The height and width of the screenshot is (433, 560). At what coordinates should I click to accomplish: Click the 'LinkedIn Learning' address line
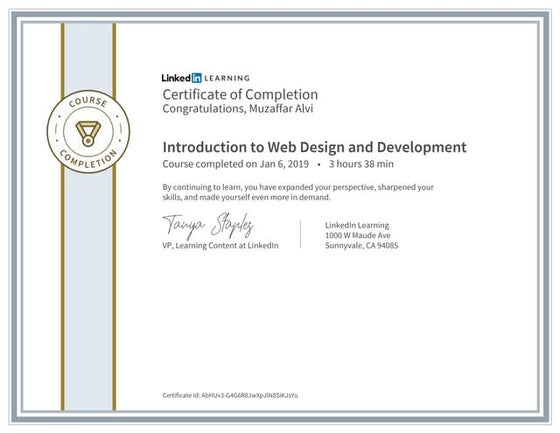[x=357, y=225]
